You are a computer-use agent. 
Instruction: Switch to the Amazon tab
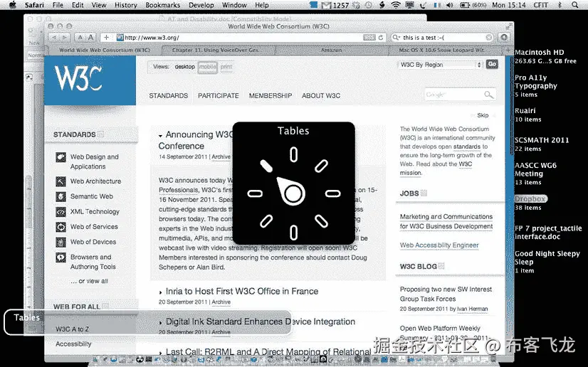pos(332,50)
